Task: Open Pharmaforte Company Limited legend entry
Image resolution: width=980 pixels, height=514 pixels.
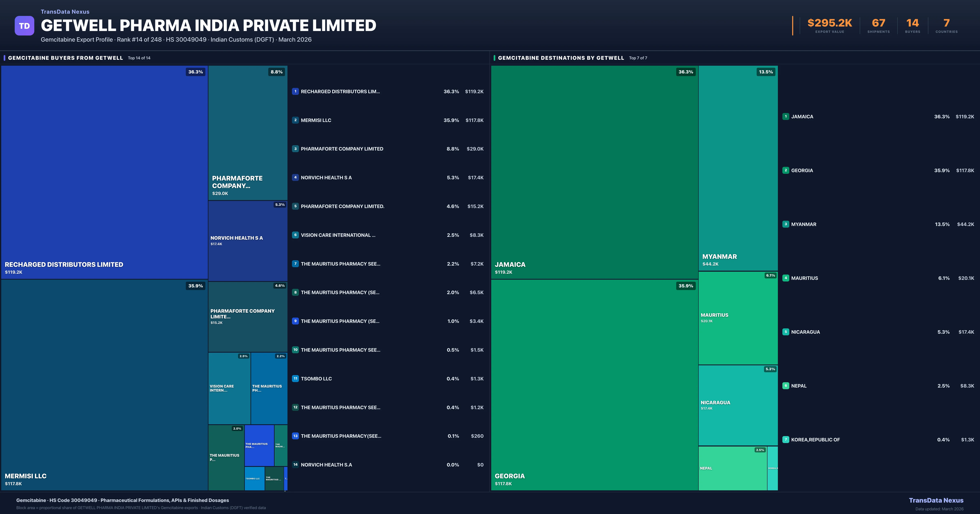Action: click(x=342, y=149)
